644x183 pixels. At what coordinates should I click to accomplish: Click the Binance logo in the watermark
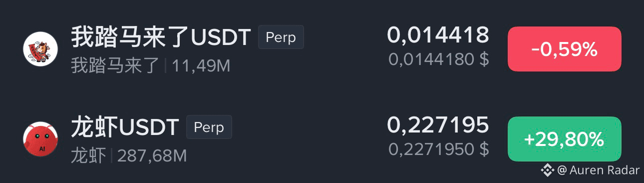tap(548, 170)
